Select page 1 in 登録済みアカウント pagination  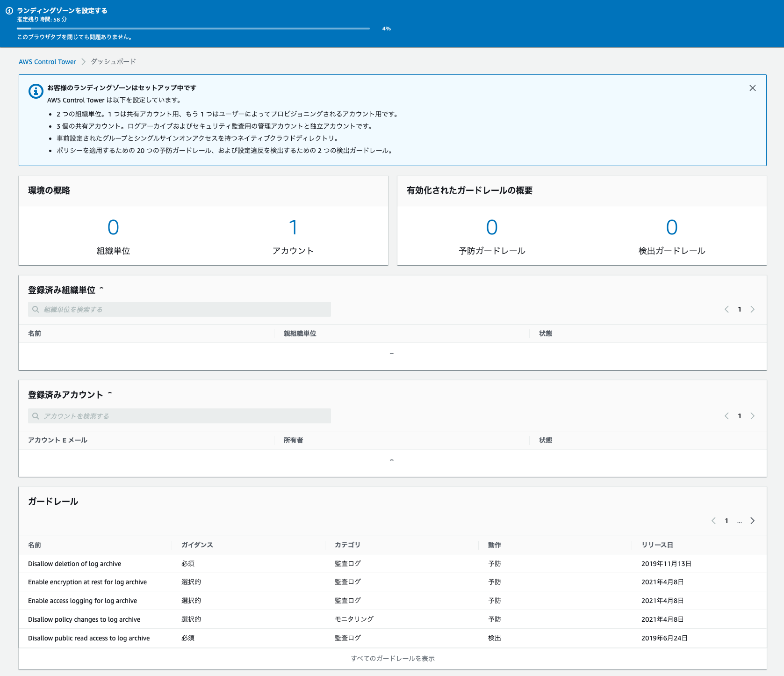[740, 416]
